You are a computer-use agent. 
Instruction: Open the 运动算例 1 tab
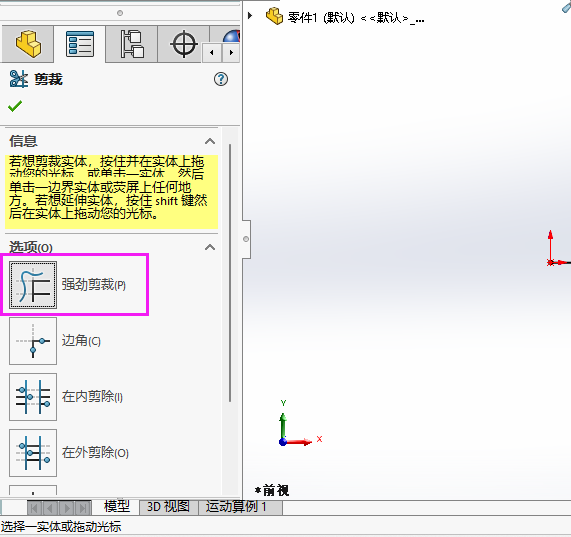coord(236,506)
